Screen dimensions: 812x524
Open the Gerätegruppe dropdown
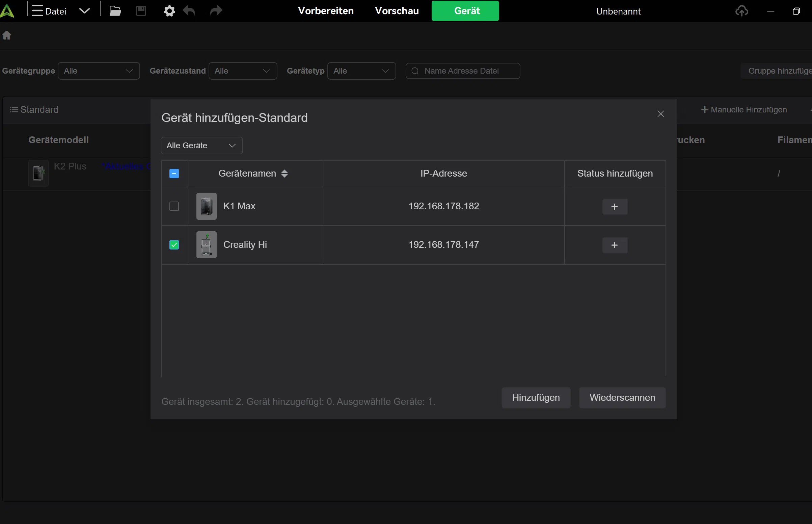point(99,71)
